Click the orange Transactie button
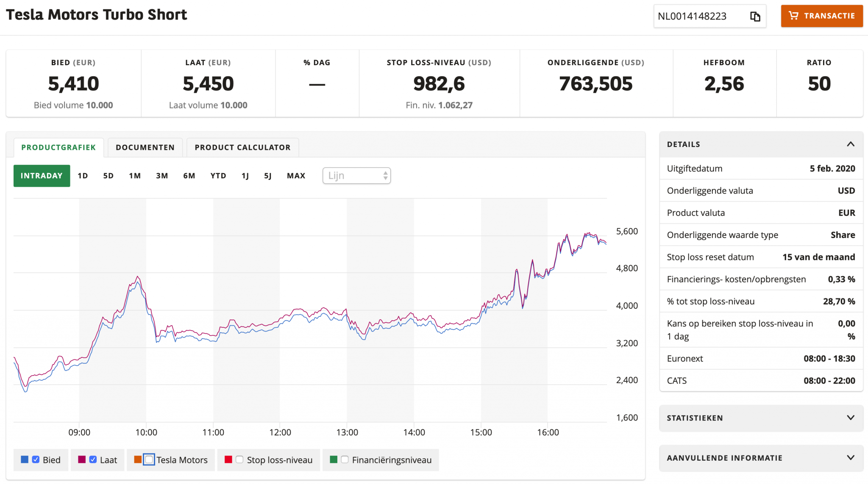The height and width of the screenshot is (484, 868). (x=821, y=16)
